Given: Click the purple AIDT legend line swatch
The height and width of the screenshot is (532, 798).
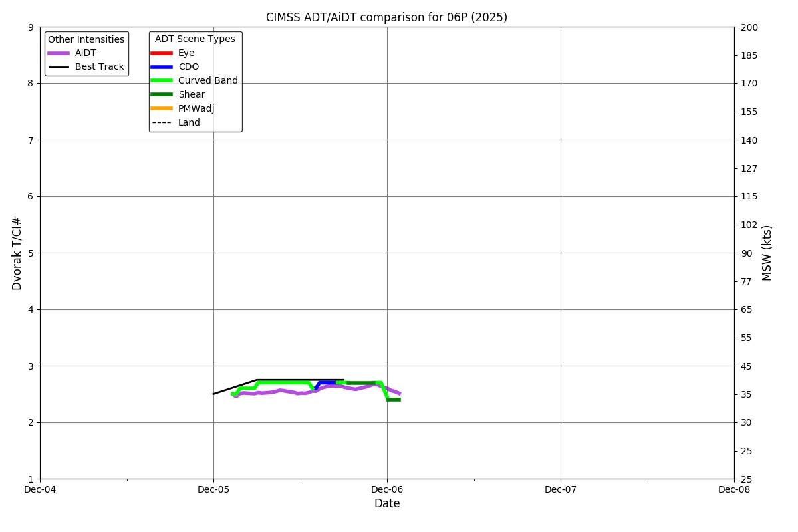Looking at the screenshot, I should (x=59, y=53).
